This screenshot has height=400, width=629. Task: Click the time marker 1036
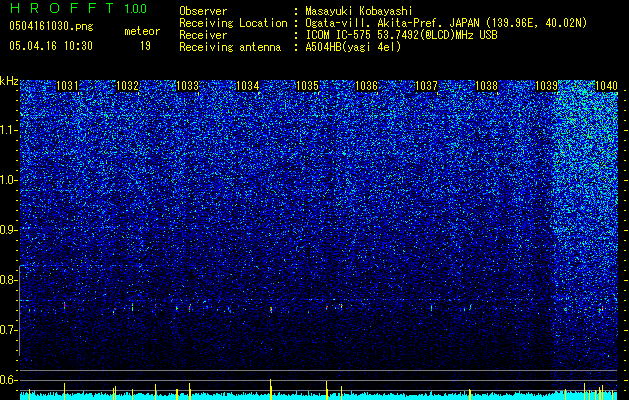click(367, 86)
